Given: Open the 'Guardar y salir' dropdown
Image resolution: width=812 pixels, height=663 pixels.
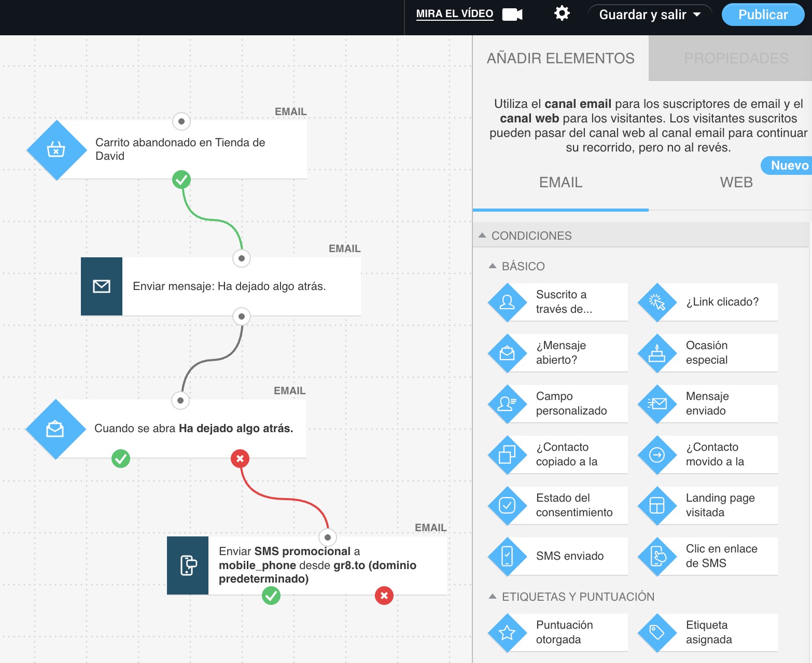Looking at the screenshot, I should coord(649,15).
